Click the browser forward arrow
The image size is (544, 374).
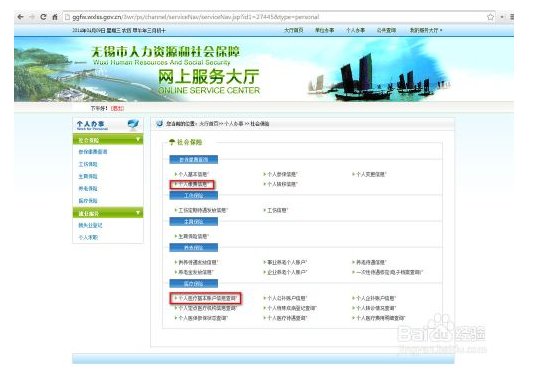click(32, 17)
